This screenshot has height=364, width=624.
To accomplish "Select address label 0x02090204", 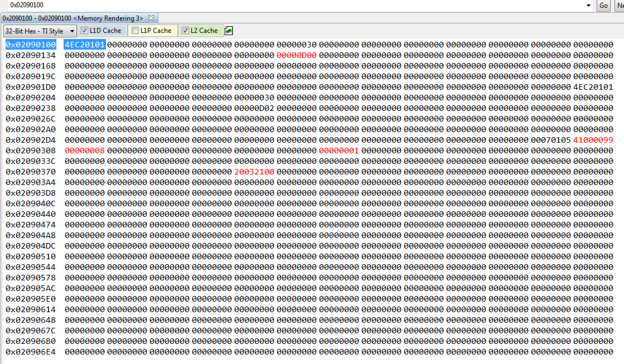I will pos(31,98).
